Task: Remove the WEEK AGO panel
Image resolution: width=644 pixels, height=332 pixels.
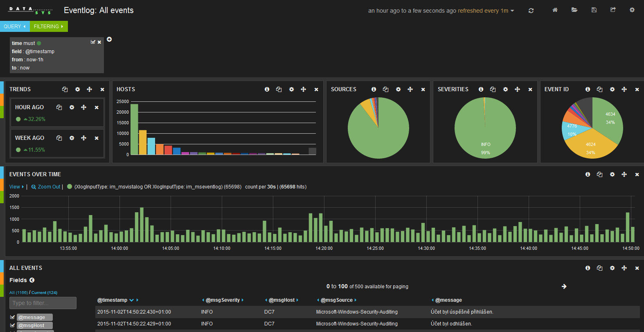Action: 97,138
